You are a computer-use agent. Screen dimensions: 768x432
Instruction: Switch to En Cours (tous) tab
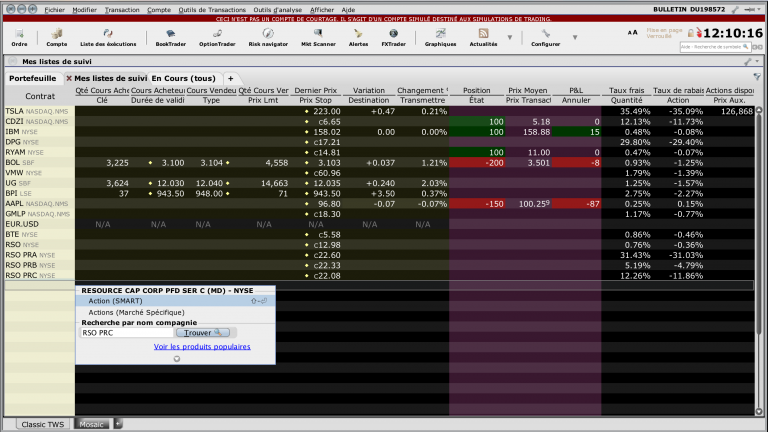click(184, 78)
